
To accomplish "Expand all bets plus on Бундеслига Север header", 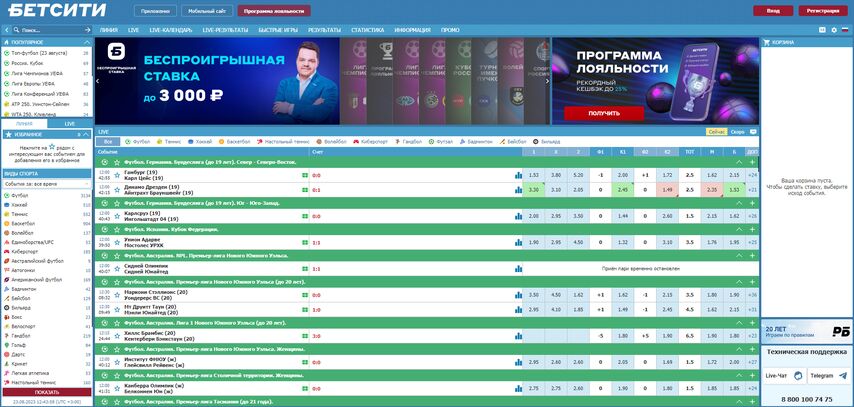I will tap(752, 162).
